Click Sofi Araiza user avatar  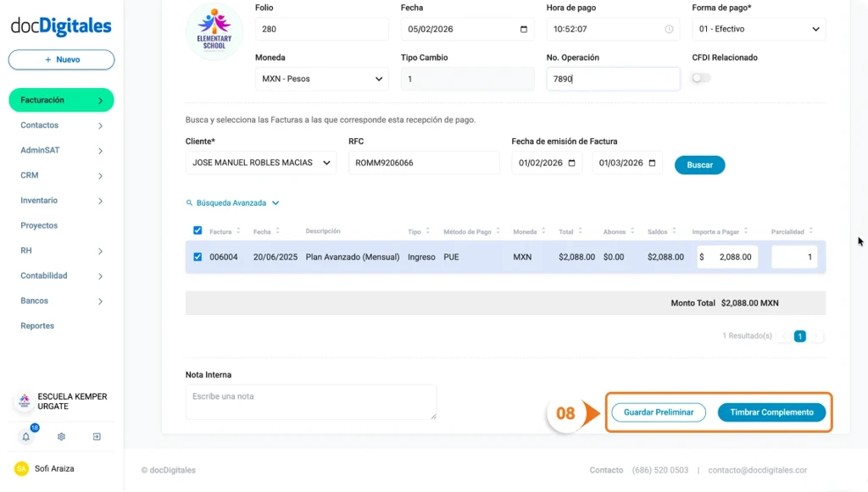pyautogui.click(x=21, y=468)
